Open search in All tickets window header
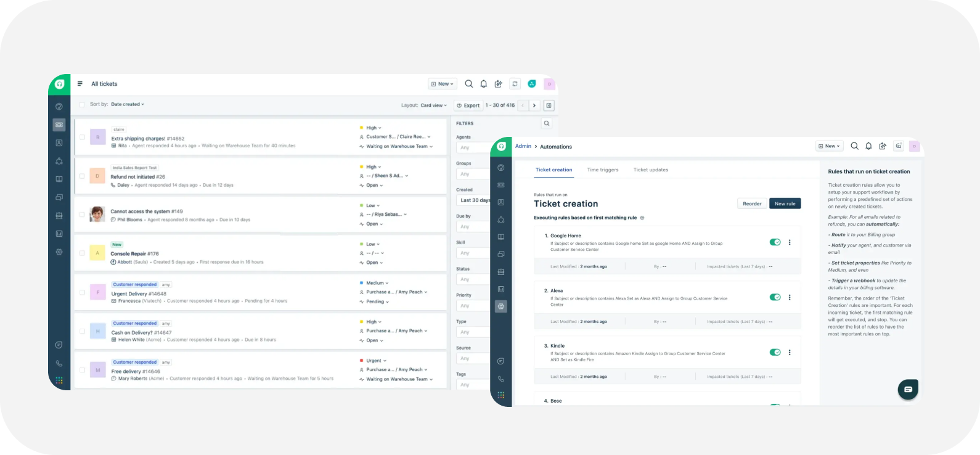This screenshot has height=455, width=980. tap(469, 84)
